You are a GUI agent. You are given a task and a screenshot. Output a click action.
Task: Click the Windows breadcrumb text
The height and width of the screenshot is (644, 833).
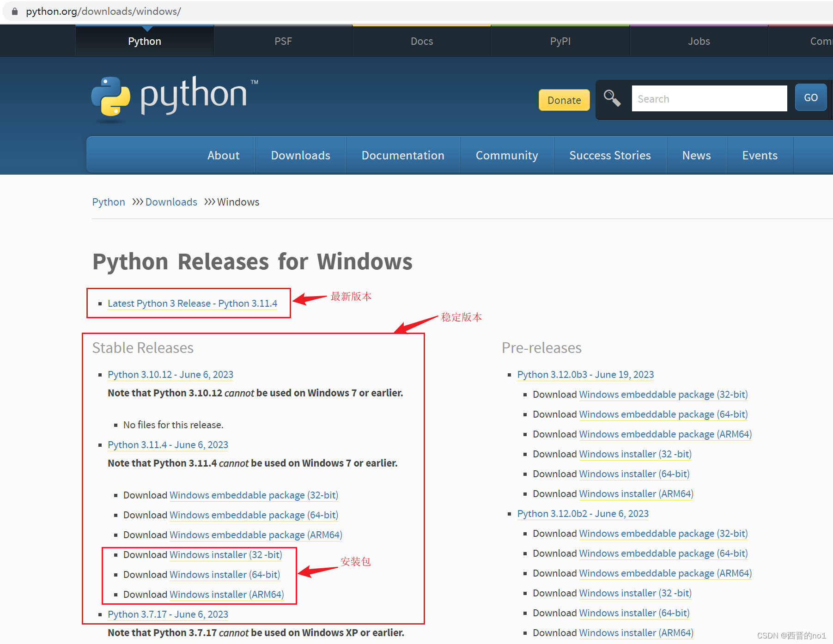238,202
